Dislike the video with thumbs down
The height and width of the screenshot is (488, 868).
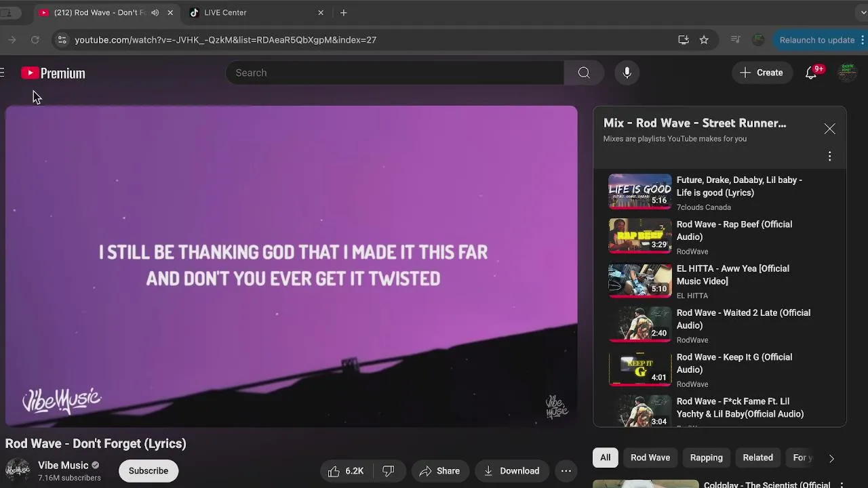(389, 471)
